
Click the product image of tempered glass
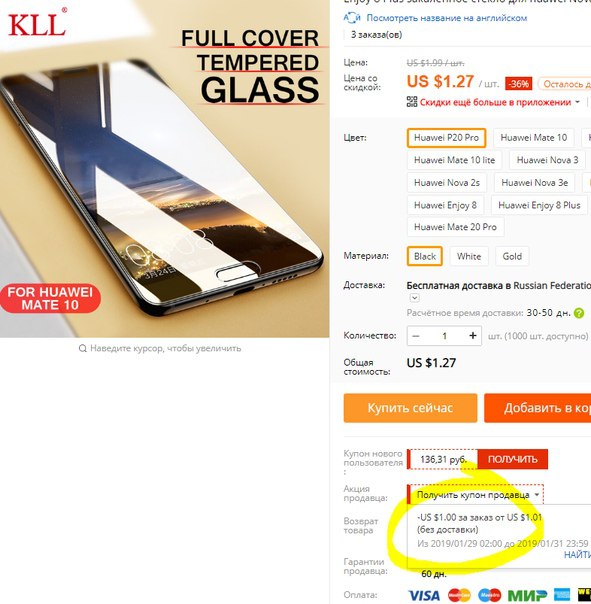click(165, 169)
